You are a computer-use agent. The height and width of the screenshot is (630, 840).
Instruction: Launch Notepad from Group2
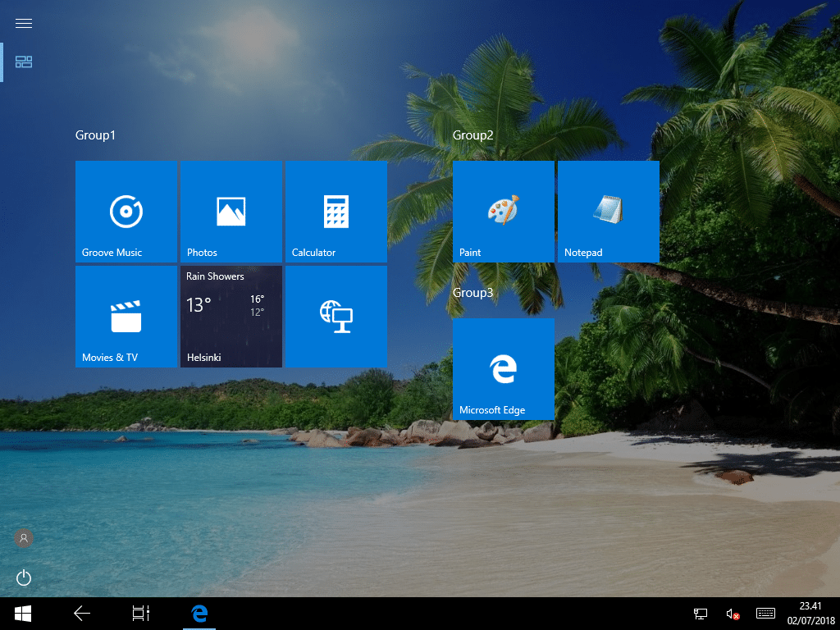click(x=608, y=211)
